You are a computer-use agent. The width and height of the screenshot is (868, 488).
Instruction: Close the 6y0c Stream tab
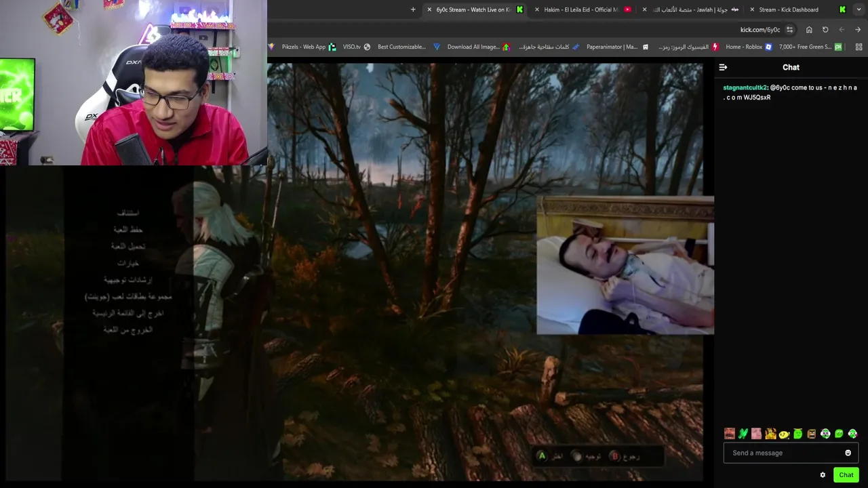click(x=429, y=9)
